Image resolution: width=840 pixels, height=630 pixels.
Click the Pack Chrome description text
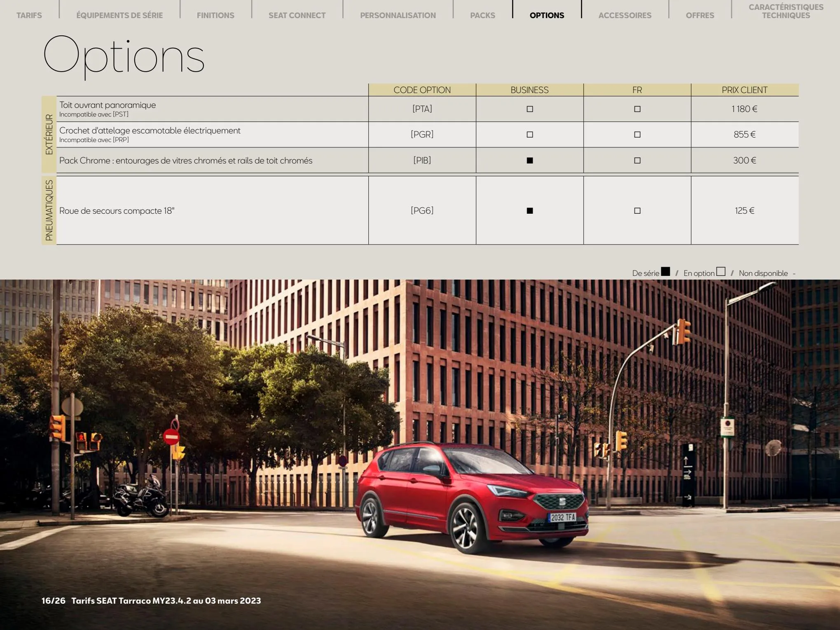click(186, 161)
